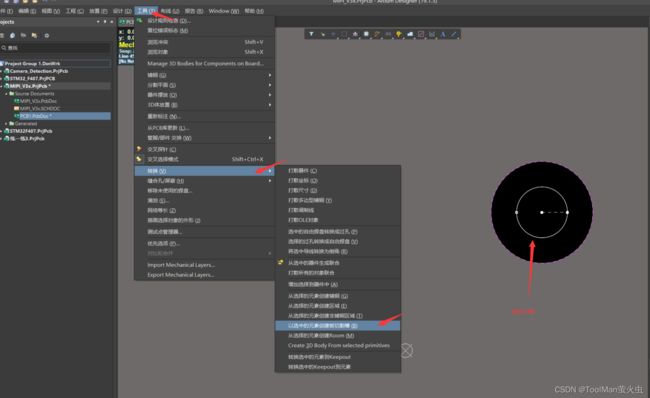
Task: Select the yellow Place Via icon
Action: (399, 34)
